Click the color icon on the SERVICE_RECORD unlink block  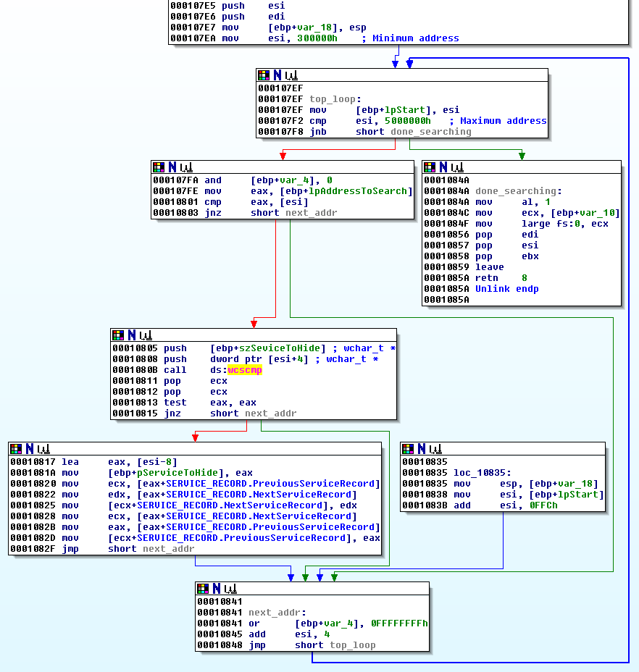point(16,448)
